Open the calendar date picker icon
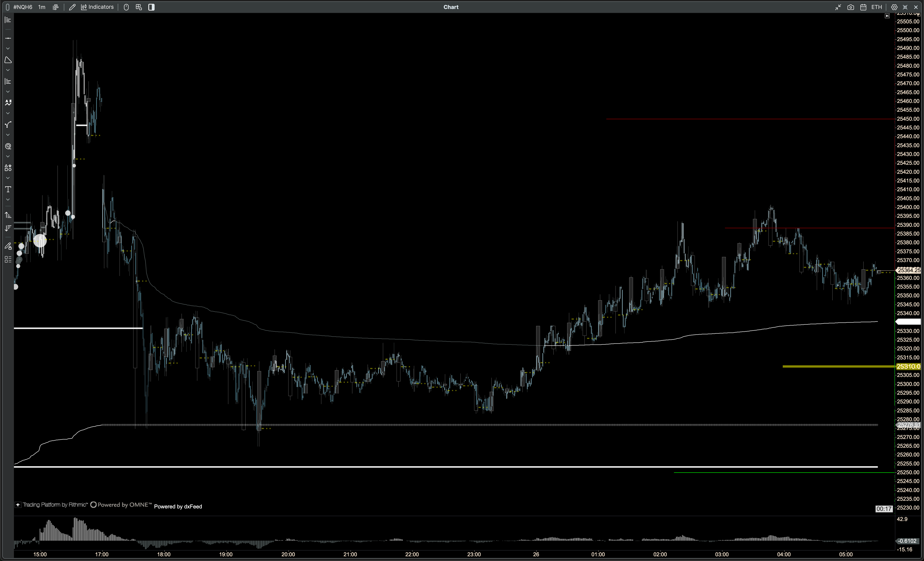Screen dimensions: 924x561 (863, 7)
